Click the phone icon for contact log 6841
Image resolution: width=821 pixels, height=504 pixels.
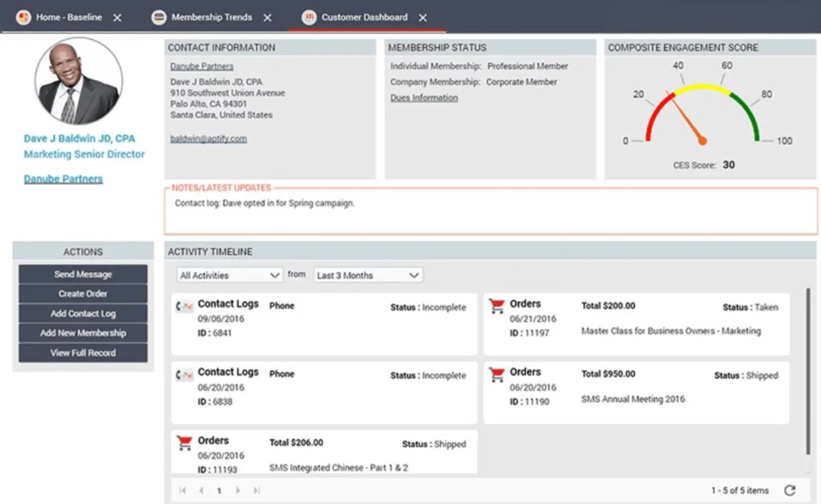[x=184, y=306]
